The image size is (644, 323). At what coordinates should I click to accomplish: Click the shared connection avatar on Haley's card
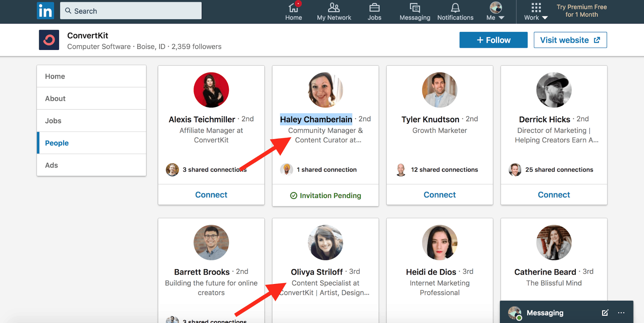pyautogui.click(x=286, y=170)
